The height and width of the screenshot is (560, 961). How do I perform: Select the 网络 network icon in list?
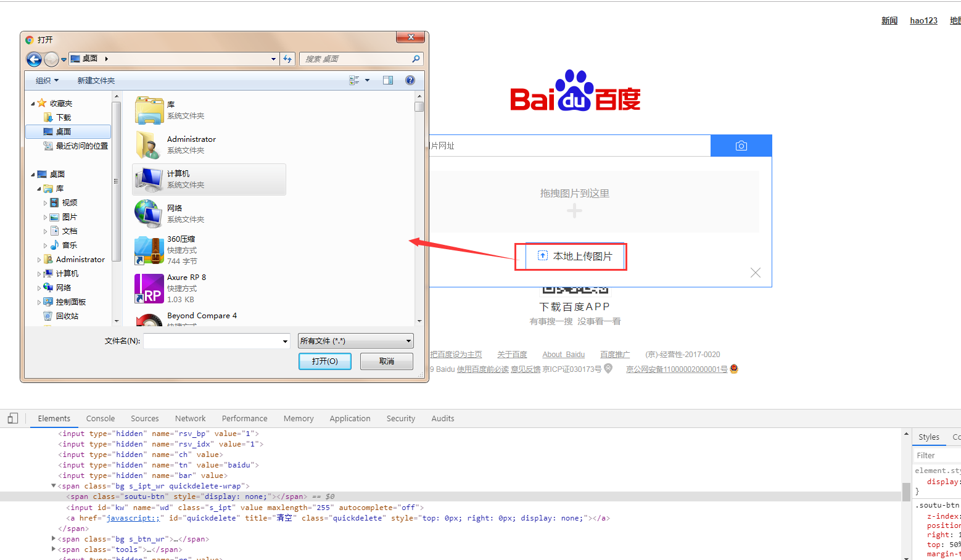point(149,214)
